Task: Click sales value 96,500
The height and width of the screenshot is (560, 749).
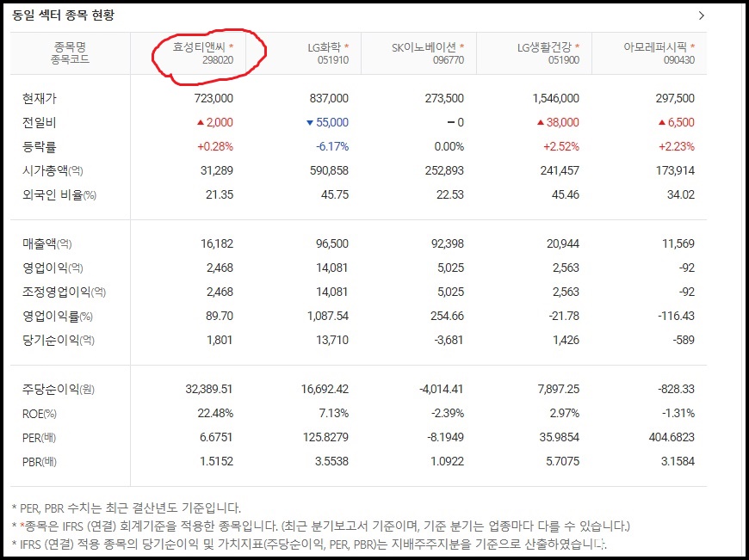Action: (332, 243)
